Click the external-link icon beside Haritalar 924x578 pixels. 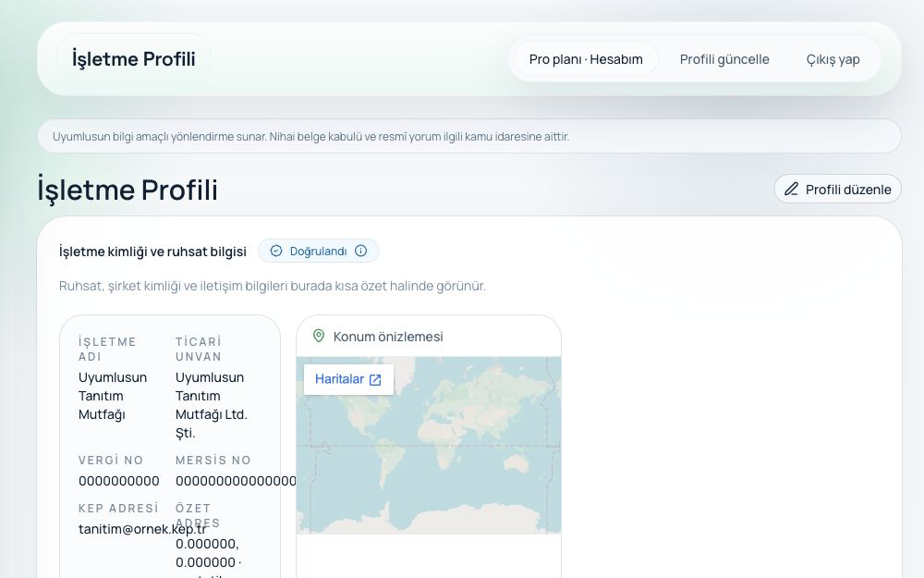coord(375,380)
